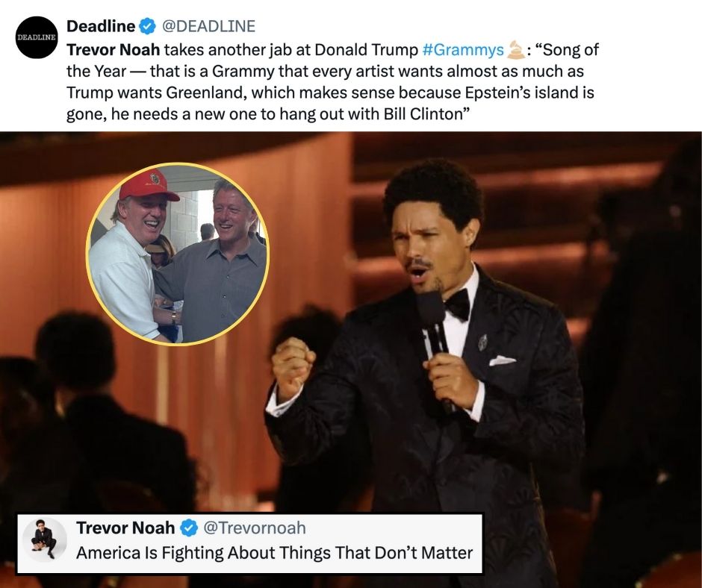Click the white pocket square on the tuxedo

pos(502,360)
